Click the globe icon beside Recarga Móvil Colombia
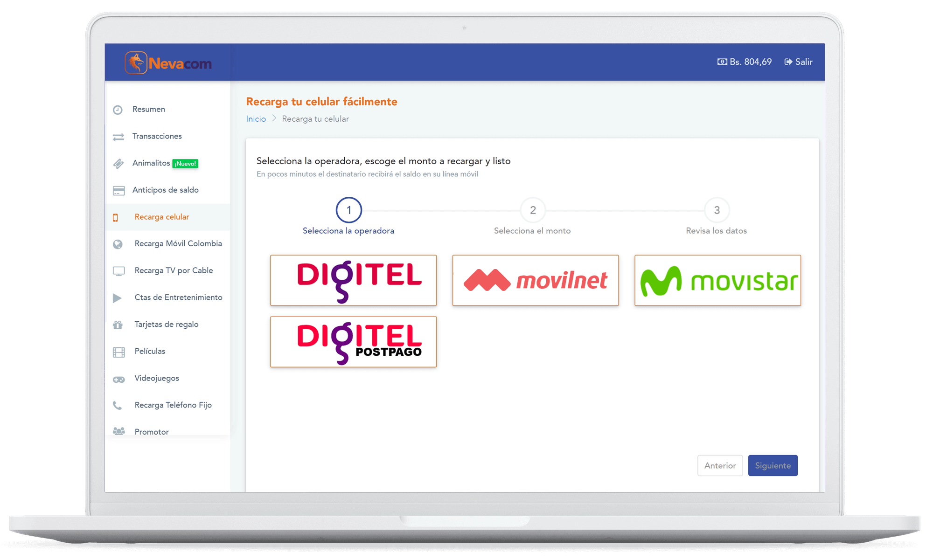This screenshot has width=933, height=560. coord(118,244)
